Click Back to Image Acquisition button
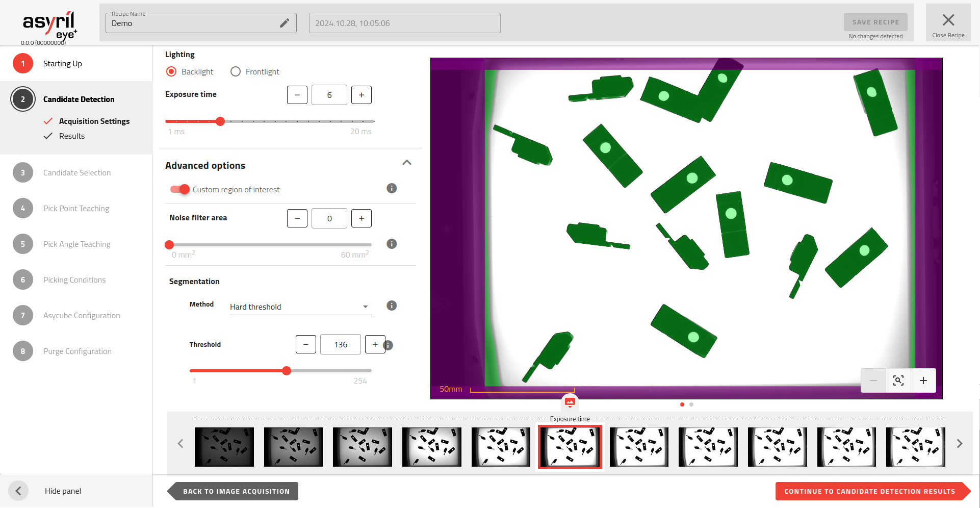Viewport: 980px width, 508px height. pyautogui.click(x=236, y=491)
